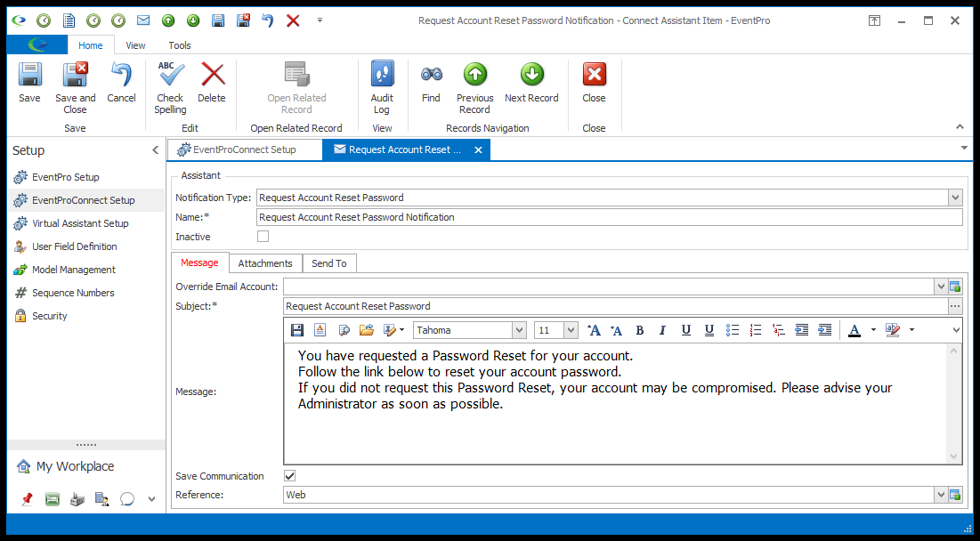Toggle bold formatting in the message

click(640, 330)
